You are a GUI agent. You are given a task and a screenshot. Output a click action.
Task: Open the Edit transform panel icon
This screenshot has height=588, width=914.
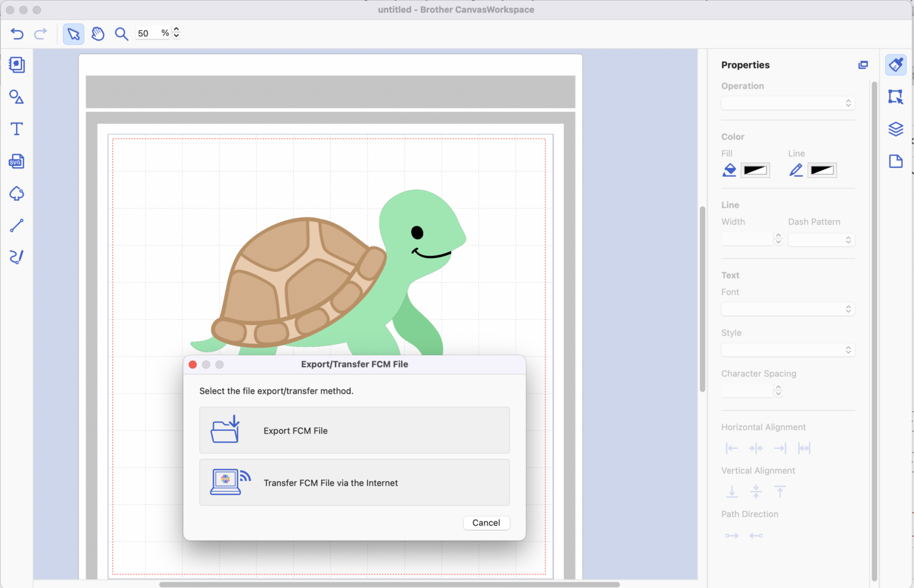click(x=896, y=97)
